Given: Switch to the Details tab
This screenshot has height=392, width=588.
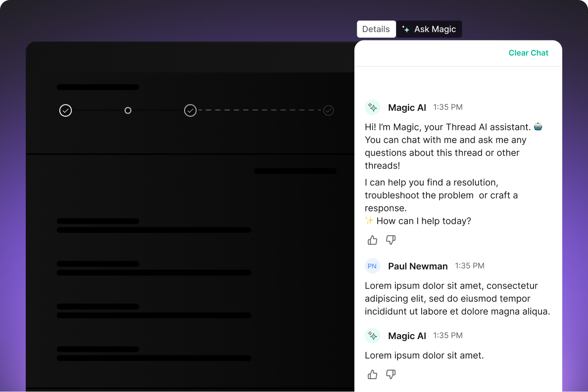Looking at the screenshot, I should pos(376,29).
